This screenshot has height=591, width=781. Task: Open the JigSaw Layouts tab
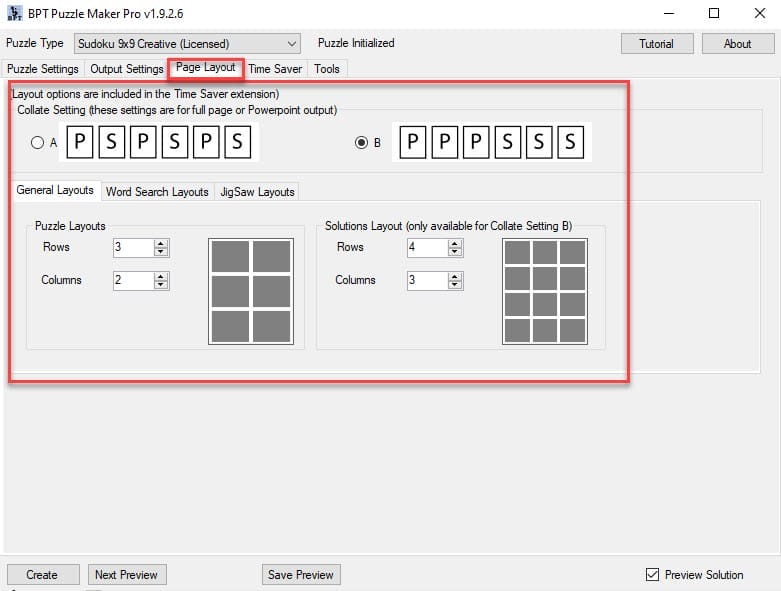(257, 191)
